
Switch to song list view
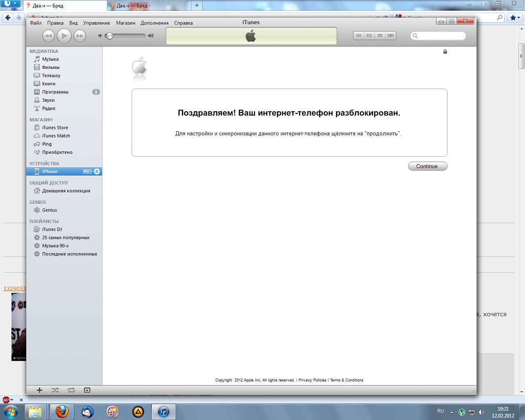tap(358, 36)
